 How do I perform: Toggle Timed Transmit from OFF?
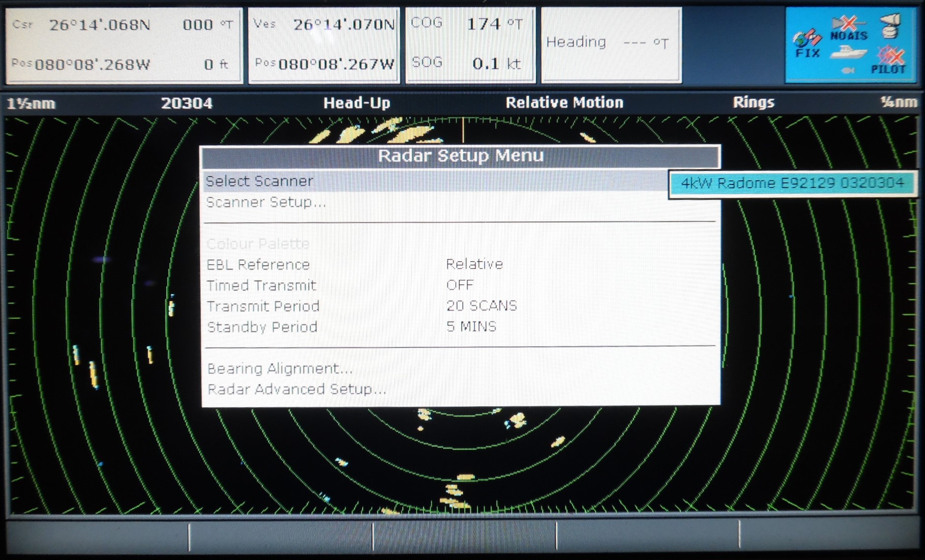pyautogui.click(x=459, y=285)
